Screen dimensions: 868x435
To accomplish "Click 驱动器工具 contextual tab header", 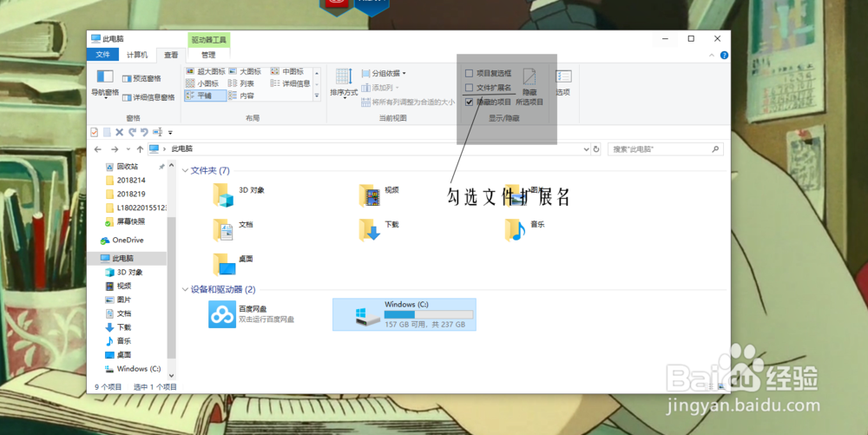I will pos(209,40).
